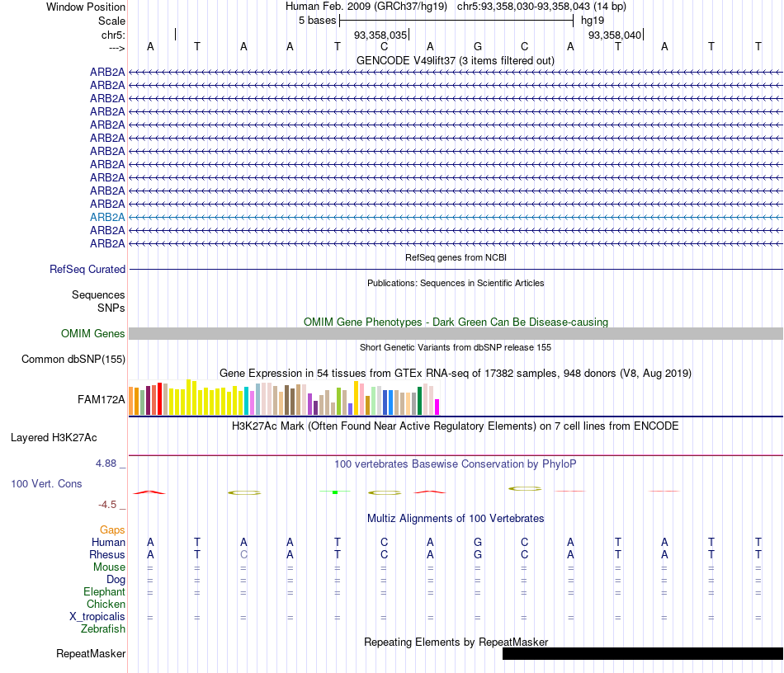Viewport: 784px width, 673px height.
Task: Click the X_tropicalis alignment row label
Action: (97, 617)
